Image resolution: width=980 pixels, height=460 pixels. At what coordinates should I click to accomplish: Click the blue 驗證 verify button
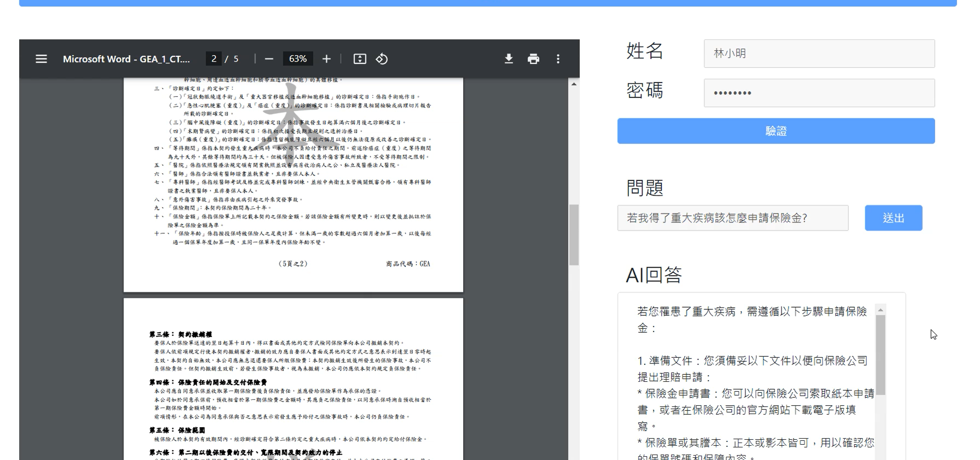coord(776,131)
